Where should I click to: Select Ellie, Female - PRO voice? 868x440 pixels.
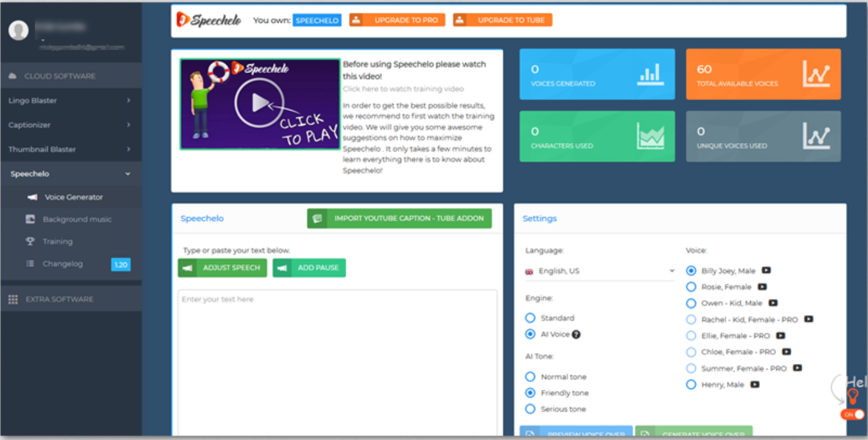691,335
